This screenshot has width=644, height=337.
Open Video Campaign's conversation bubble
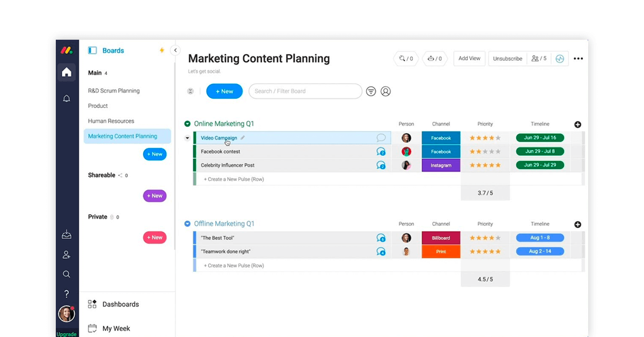(x=381, y=138)
